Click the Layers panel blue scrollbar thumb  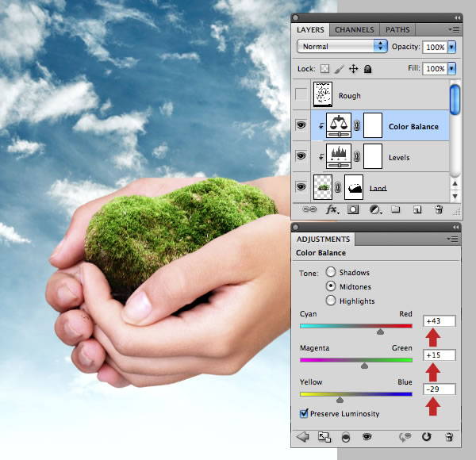coord(455,100)
